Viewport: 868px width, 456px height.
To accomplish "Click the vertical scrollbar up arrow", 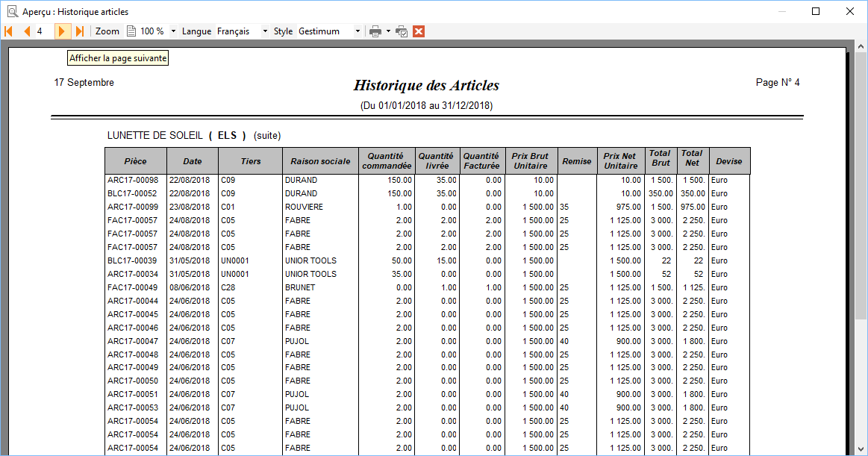I will coord(861,47).
